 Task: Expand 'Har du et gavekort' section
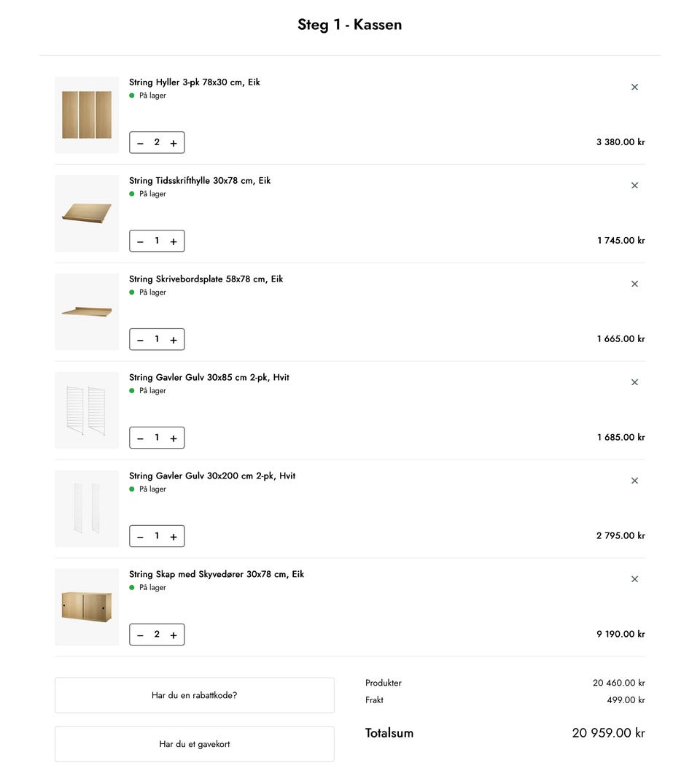(x=195, y=744)
